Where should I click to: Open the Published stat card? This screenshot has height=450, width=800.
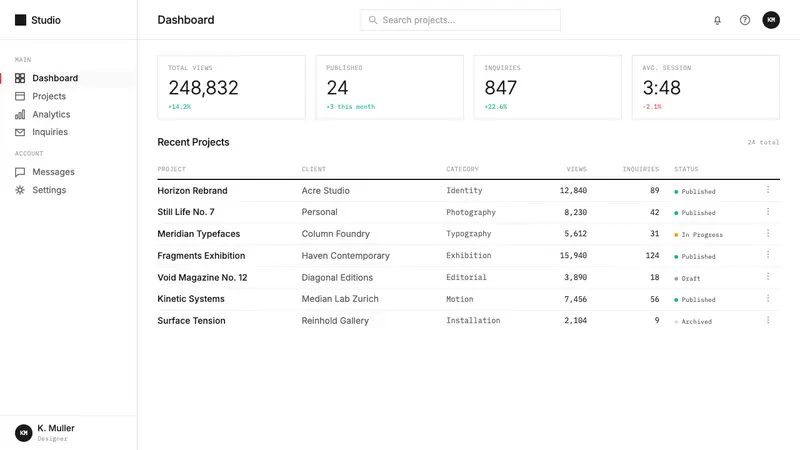[390, 87]
